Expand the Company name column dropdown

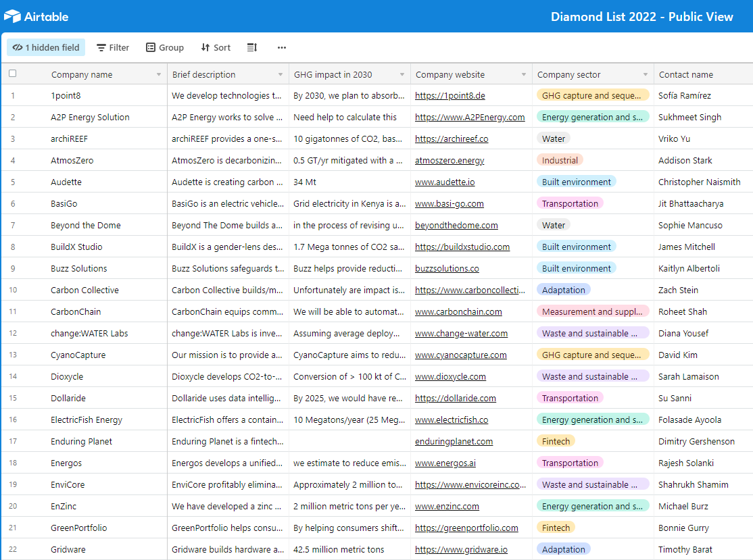point(158,75)
